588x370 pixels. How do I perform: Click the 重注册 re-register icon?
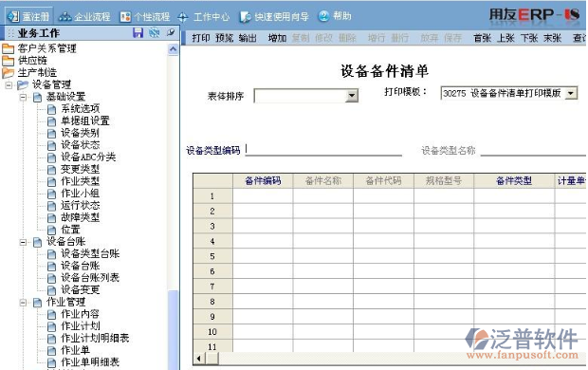(x=13, y=16)
